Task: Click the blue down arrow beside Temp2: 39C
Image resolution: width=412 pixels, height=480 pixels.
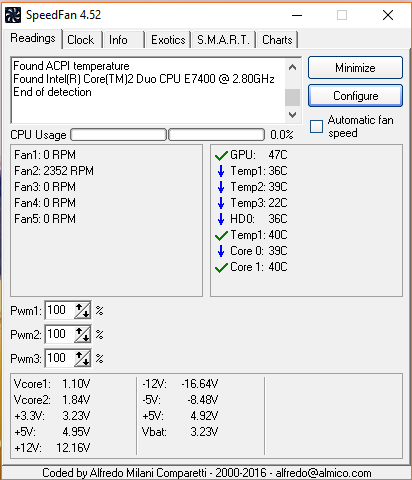Action: pyautogui.click(x=221, y=187)
